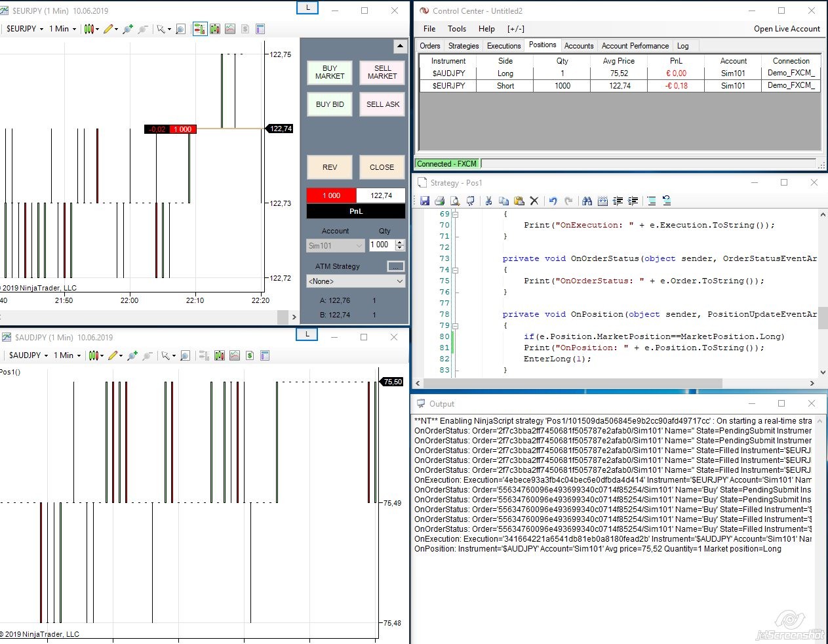Switch to the Orders tab

pos(430,46)
